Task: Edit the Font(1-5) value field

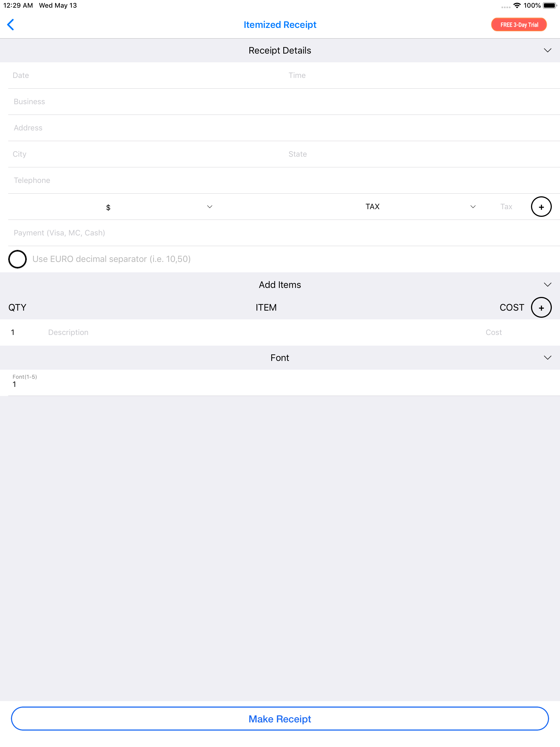Action: tap(284, 383)
